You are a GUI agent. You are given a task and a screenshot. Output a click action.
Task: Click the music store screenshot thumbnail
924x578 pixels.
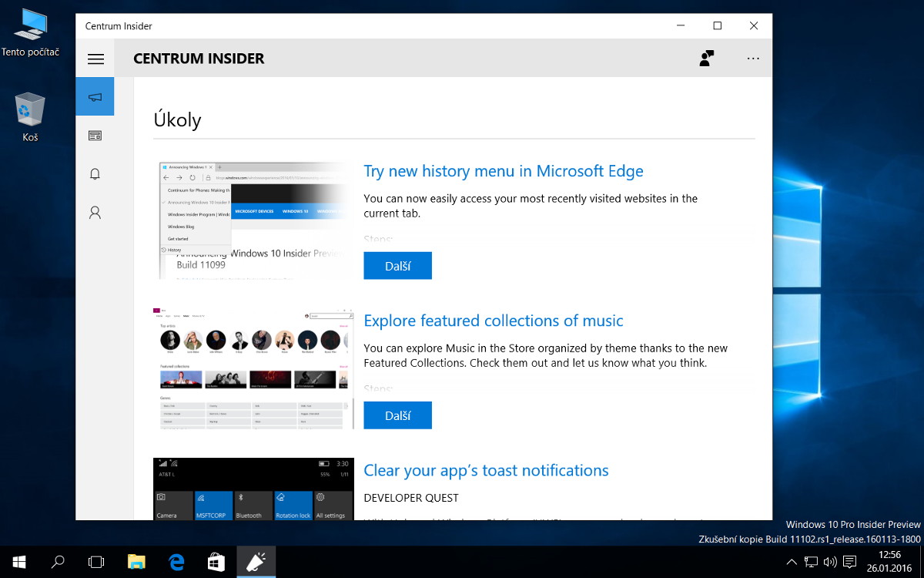click(x=253, y=368)
